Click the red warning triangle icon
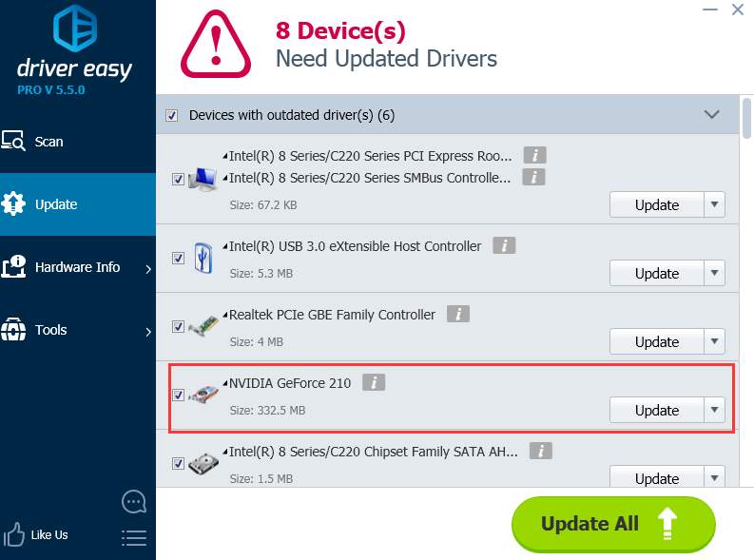 [x=216, y=45]
